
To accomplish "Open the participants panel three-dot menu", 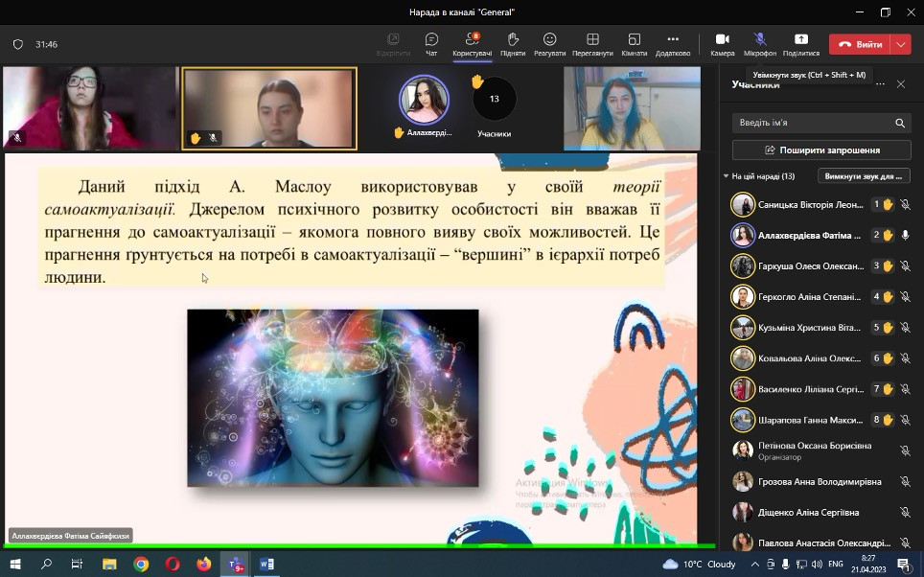I will point(880,84).
